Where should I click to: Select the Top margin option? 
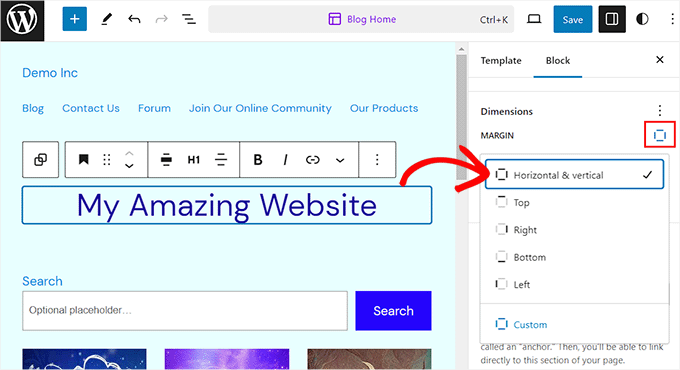click(x=574, y=202)
